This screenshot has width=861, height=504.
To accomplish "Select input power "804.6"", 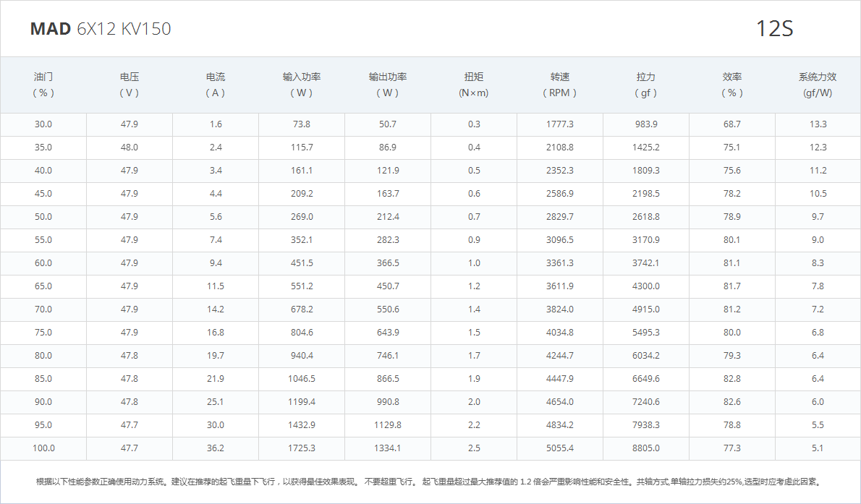I will click(x=302, y=332).
